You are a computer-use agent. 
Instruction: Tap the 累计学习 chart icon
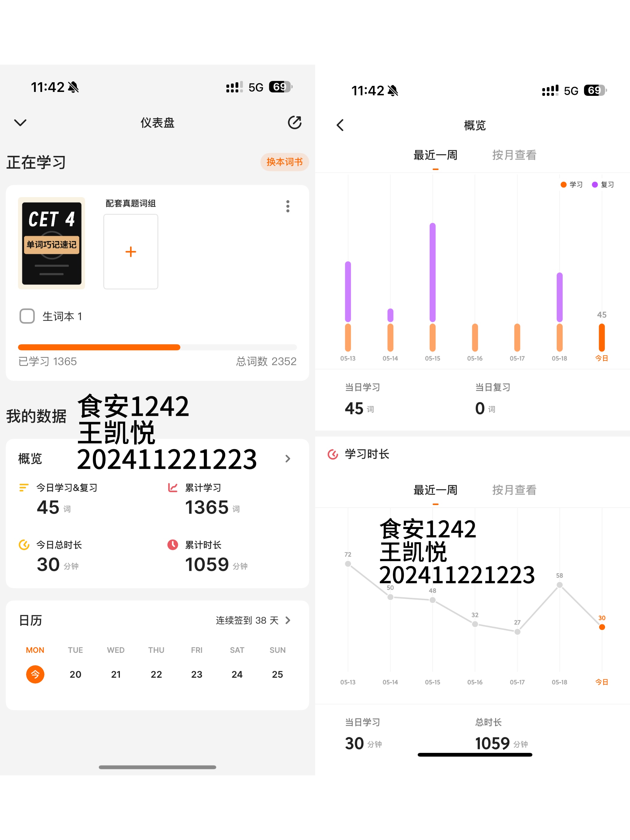tap(173, 488)
